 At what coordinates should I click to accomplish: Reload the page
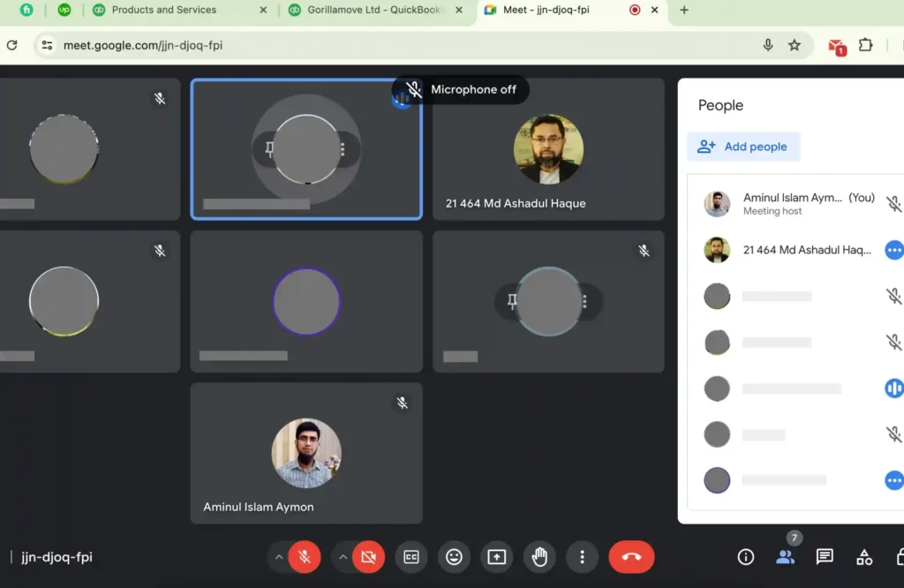pos(12,45)
